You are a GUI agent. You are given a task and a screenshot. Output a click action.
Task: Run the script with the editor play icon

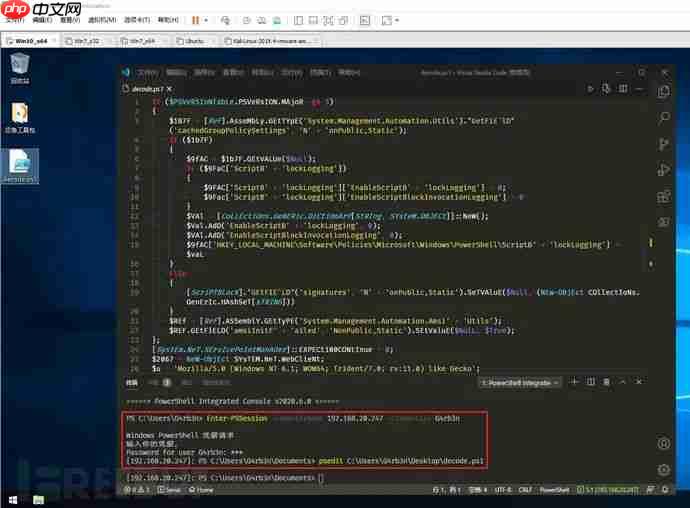point(591,89)
